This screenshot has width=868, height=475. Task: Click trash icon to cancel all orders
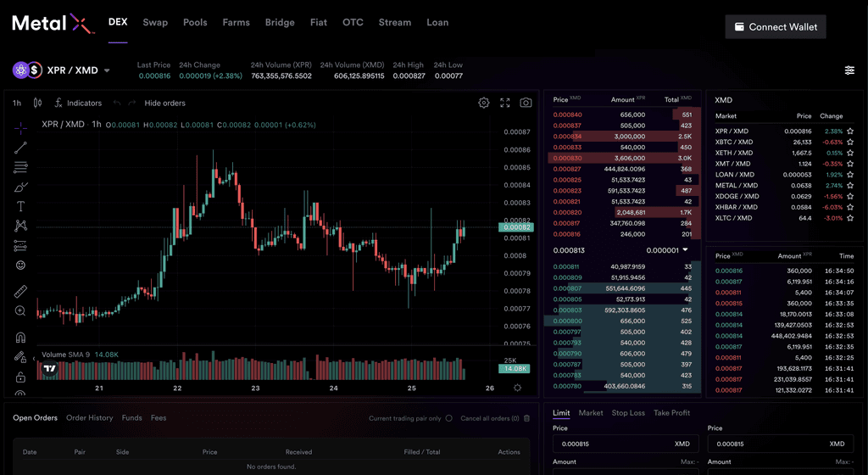tap(527, 418)
